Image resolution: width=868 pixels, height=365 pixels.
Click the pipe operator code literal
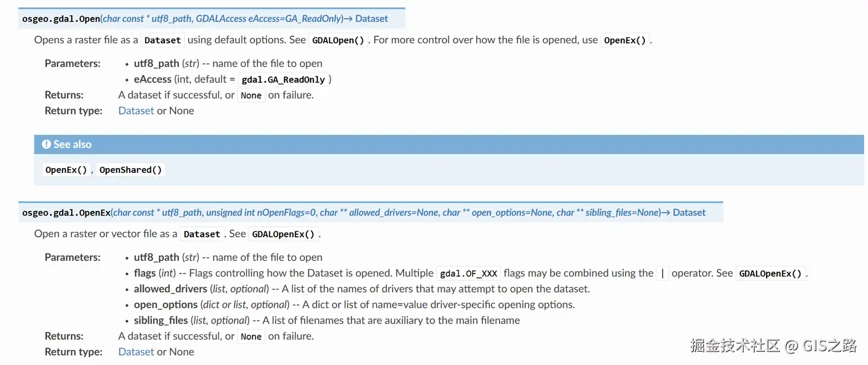(662, 273)
